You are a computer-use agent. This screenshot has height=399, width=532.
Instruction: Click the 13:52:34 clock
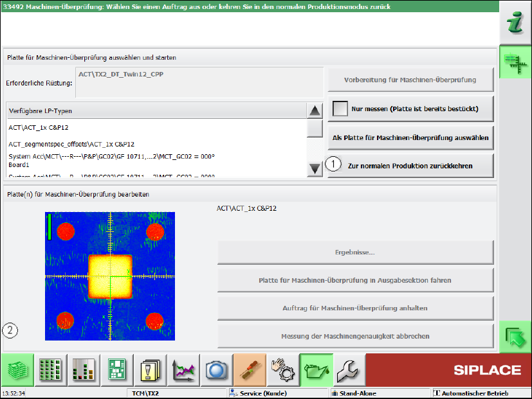(x=14, y=393)
